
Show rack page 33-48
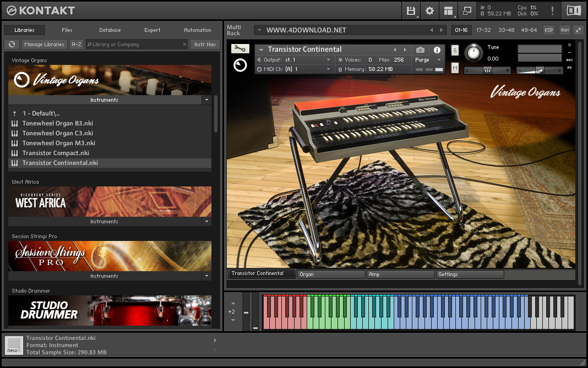click(507, 30)
